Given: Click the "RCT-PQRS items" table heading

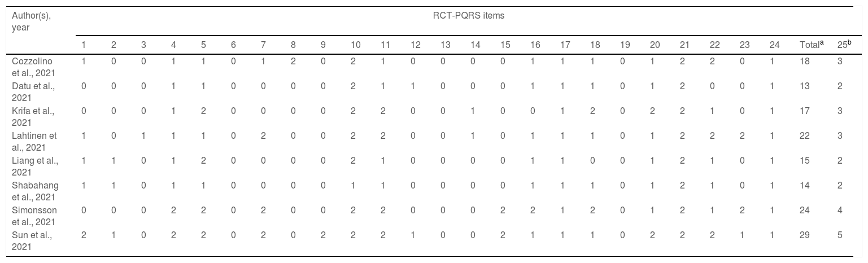Looking at the screenshot, I should coord(466,16).
